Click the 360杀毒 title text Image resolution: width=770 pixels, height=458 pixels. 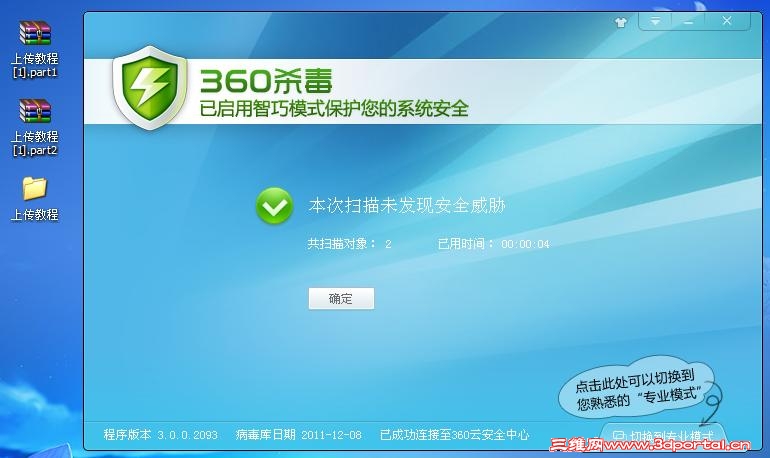pos(266,81)
